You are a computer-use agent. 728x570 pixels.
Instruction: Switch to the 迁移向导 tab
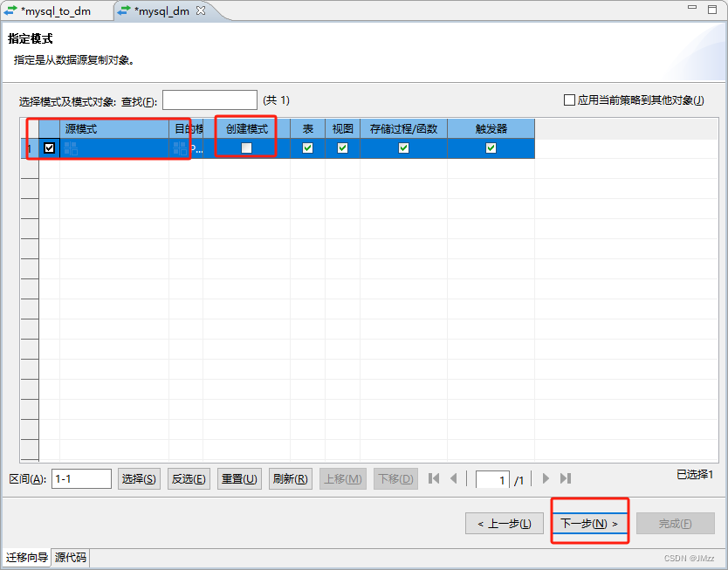click(26, 557)
